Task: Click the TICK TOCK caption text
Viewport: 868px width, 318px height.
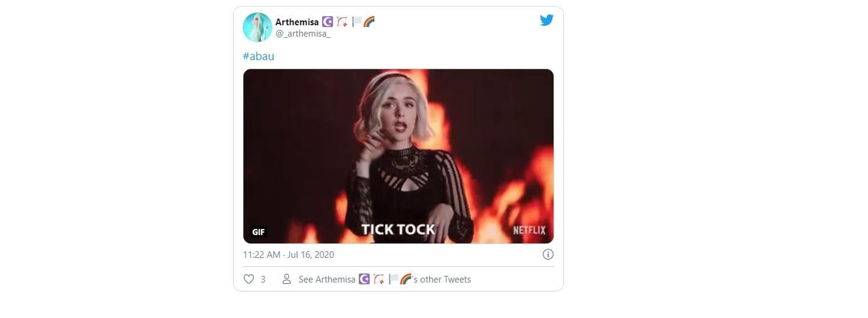Action: [x=398, y=230]
